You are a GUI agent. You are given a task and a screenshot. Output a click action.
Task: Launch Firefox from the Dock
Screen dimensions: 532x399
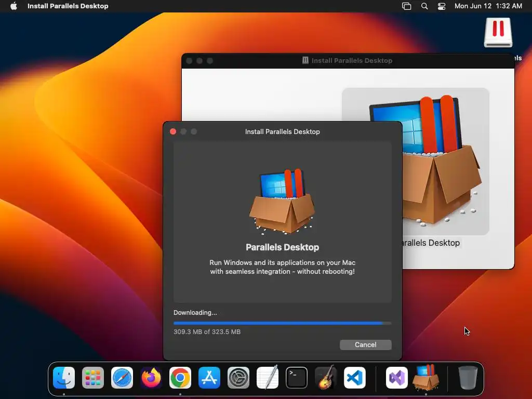(151, 378)
